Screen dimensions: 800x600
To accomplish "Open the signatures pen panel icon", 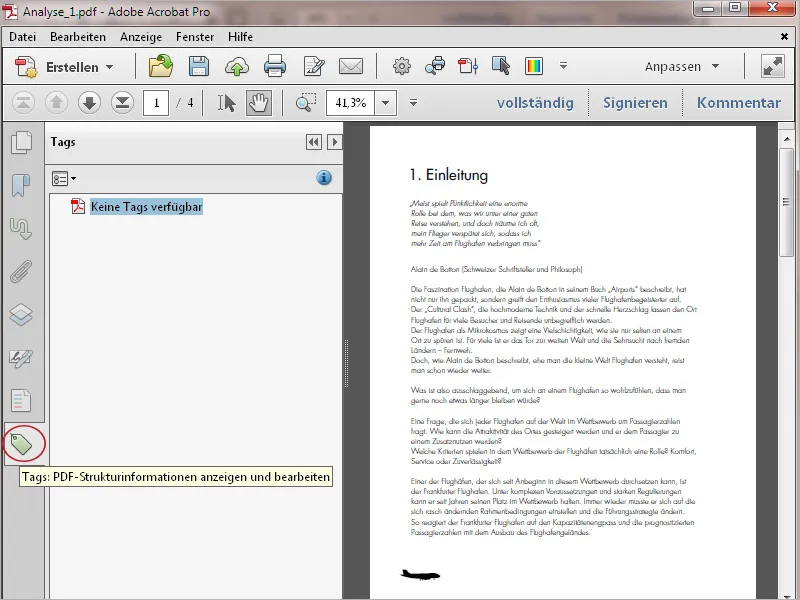I will point(21,358).
